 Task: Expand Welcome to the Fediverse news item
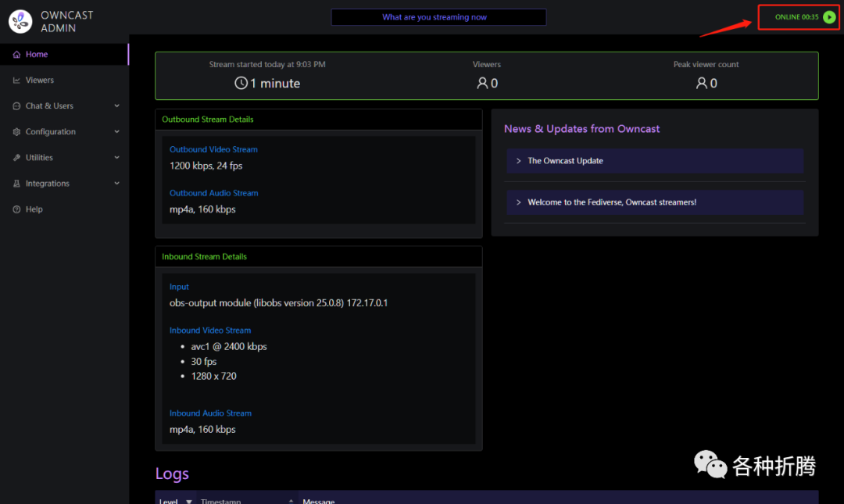pos(655,202)
